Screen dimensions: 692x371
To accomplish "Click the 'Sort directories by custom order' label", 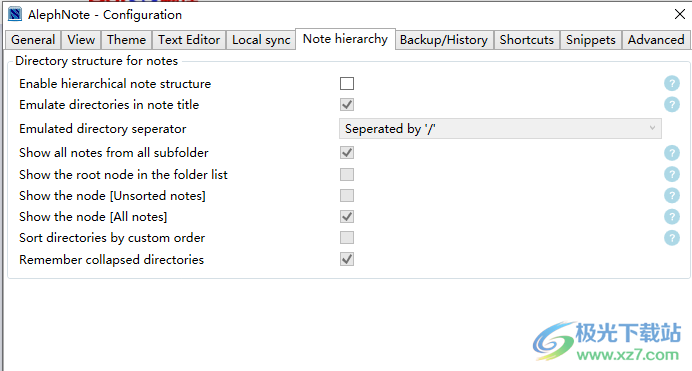I will (x=112, y=238).
